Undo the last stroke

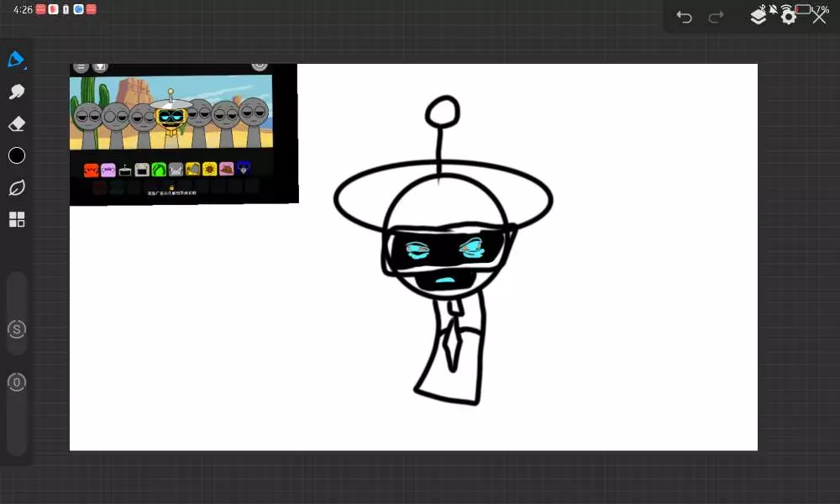point(684,17)
